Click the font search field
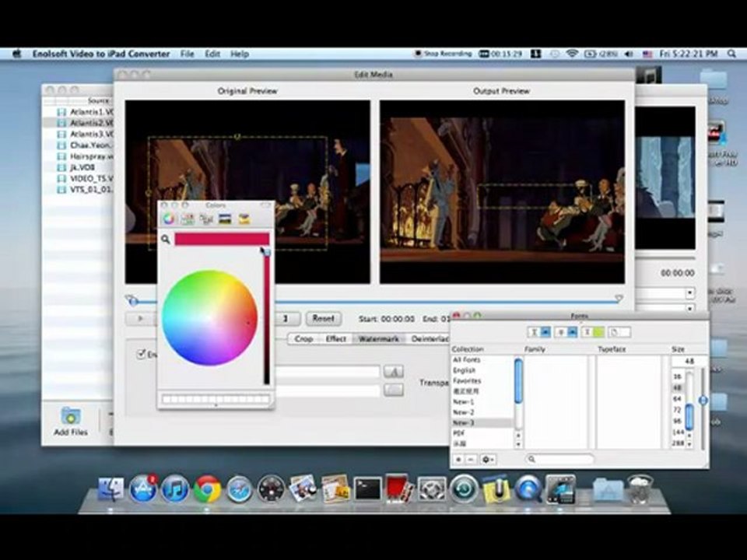This screenshot has width=747, height=560. point(559,459)
